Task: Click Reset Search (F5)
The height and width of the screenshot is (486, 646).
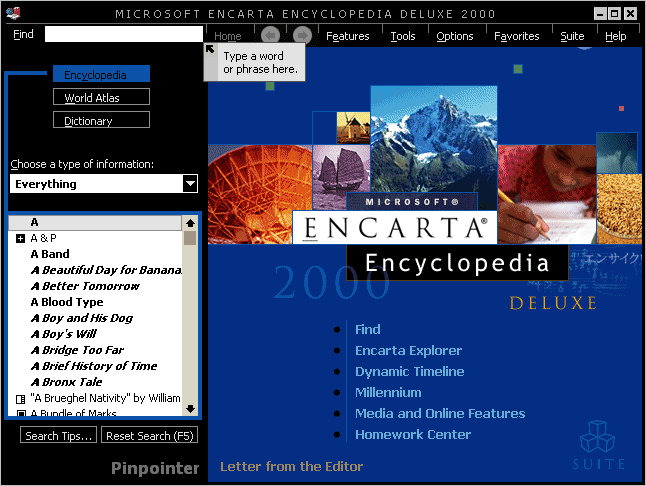Action: coord(150,435)
